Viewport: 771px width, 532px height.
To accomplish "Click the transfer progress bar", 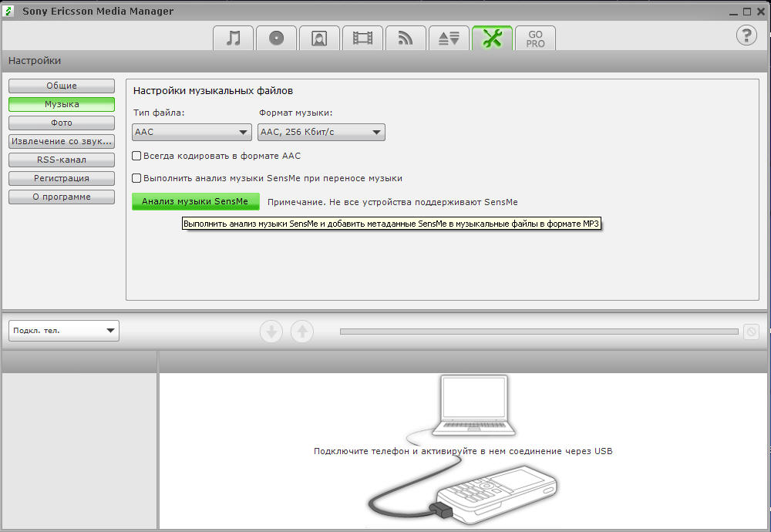I will click(539, 332).
